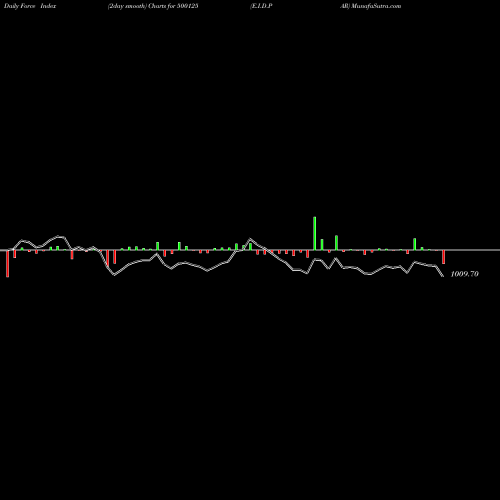Click the 'Daily Force Index' title text
Screen dimensions: 500x500
click(30, 6)
